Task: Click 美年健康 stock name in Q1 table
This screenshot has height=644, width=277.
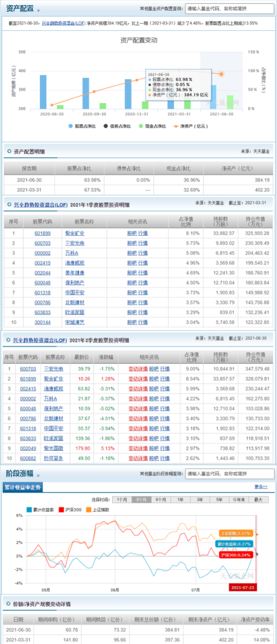Action: pyautogui.click(x=75, y=272)
